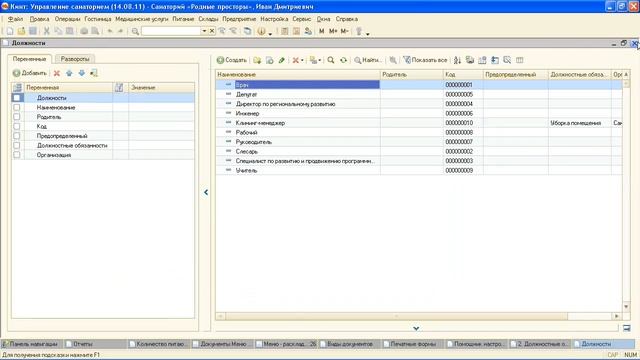Click the New document icon in main toolbar

click(10, 31)
